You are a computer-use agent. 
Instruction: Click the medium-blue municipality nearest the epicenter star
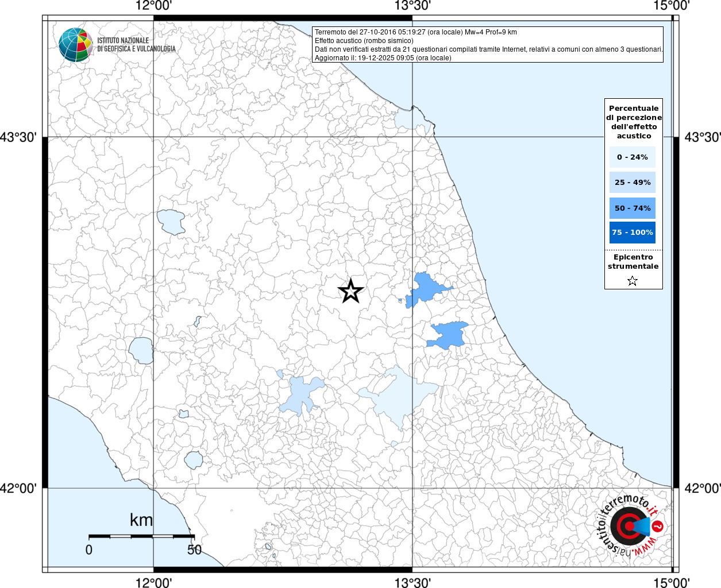[425, 289]
